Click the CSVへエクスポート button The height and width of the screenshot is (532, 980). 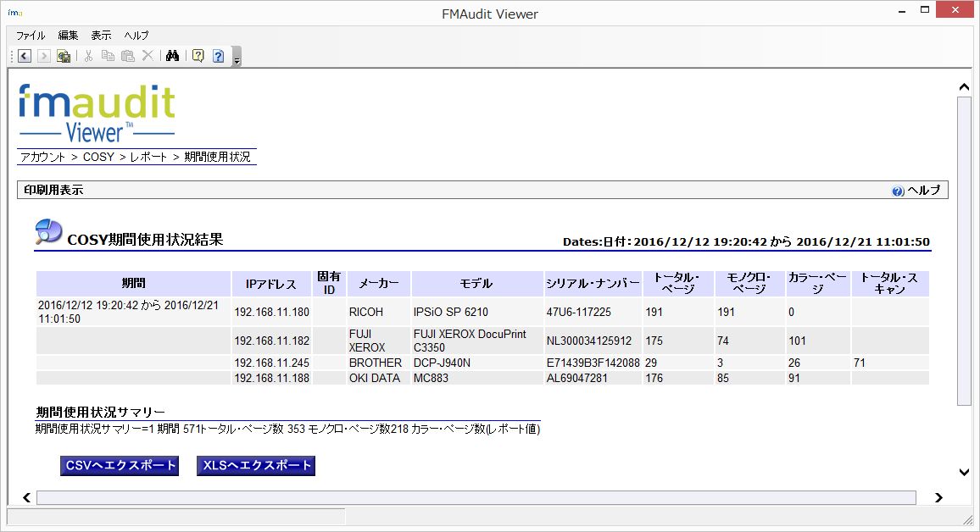click(x=120, y=465)
